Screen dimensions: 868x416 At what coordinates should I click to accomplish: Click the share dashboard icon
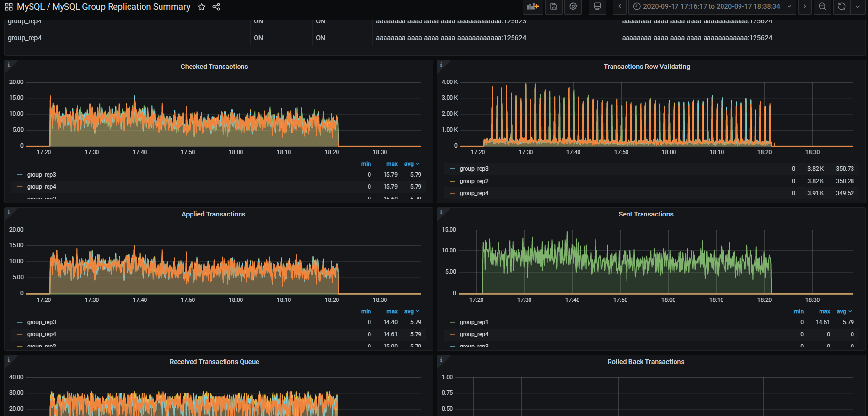coord(216,7)
